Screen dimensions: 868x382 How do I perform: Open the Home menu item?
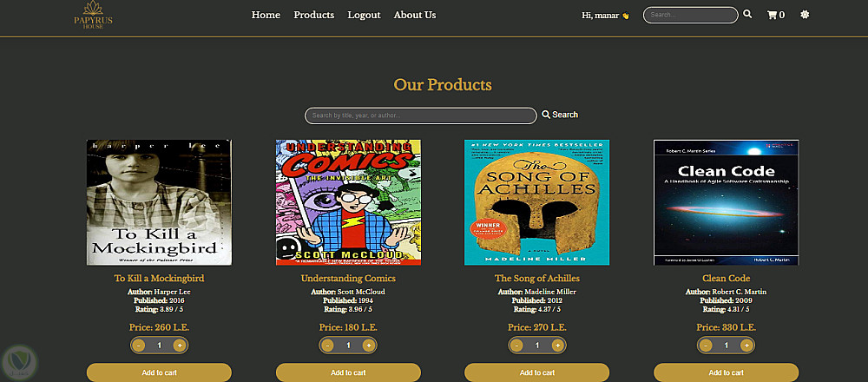pyautogui.click(x=266, y=15)
